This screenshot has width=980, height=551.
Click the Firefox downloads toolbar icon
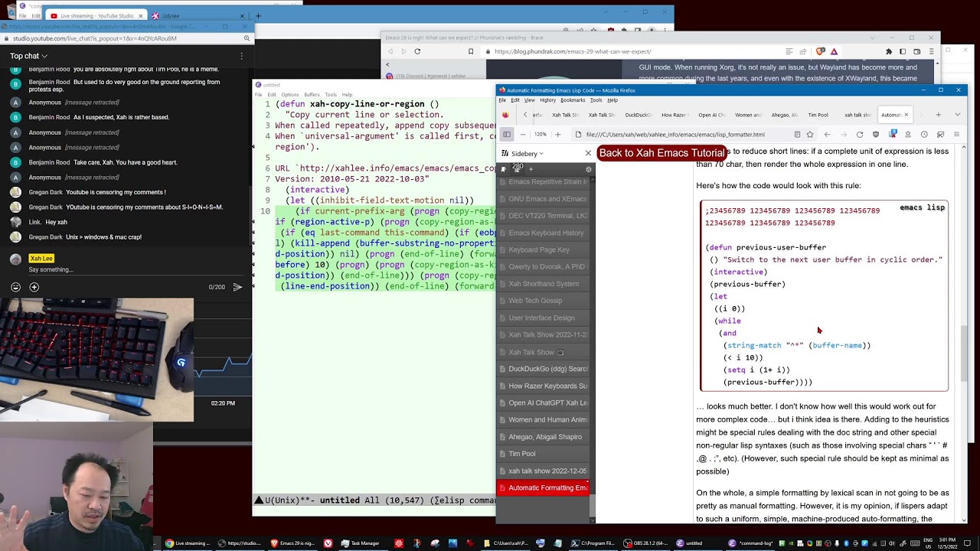pos(908,135)
